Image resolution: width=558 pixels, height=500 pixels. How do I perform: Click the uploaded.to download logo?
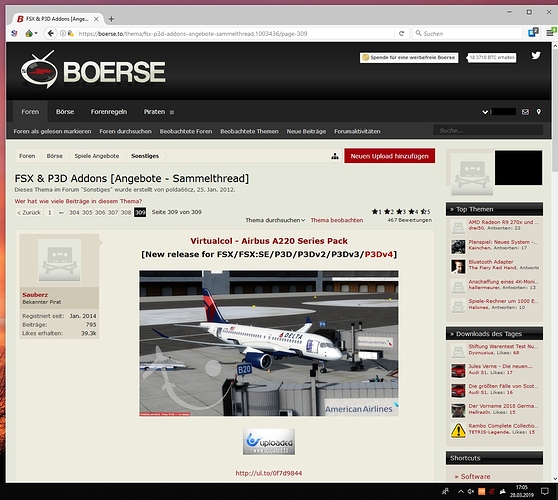(269, 442)
